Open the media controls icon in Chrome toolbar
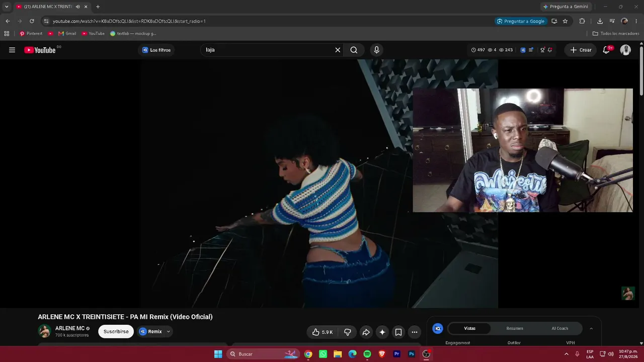Screen dimensions: 644x362 point(612,21)
